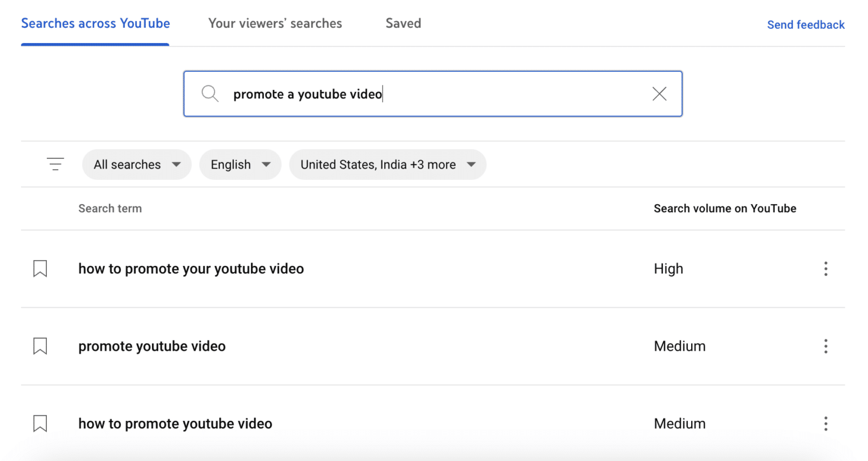Expand United States, India +3 more dropdown
Image resolution: width=868 pixels, height=461 pixels.
388,165
